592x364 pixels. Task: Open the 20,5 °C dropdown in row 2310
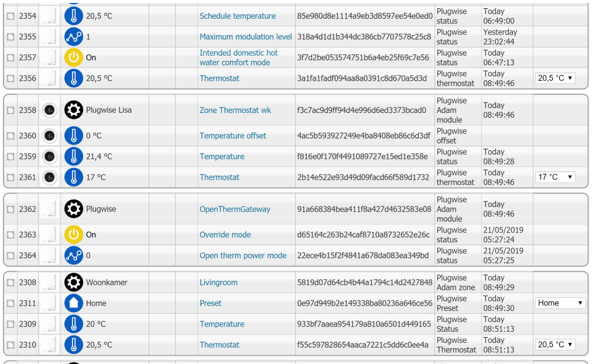[555, 344]
